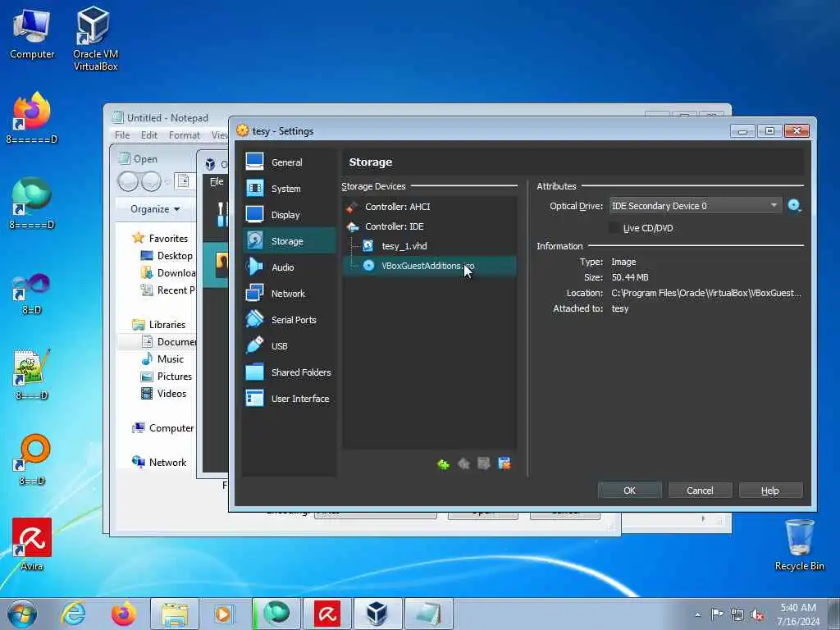Open the Display settings category
This screenshot has width=840, height=630.
tap(290, 215)
